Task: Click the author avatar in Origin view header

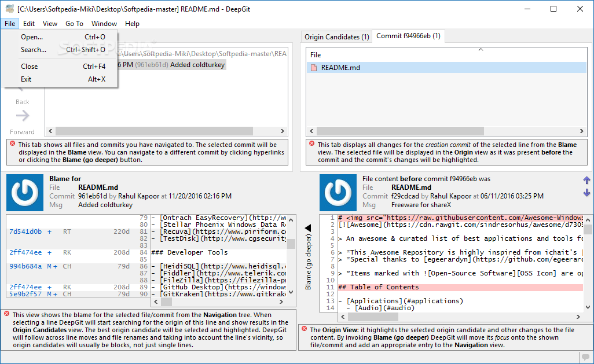Action: coord(338,192)
